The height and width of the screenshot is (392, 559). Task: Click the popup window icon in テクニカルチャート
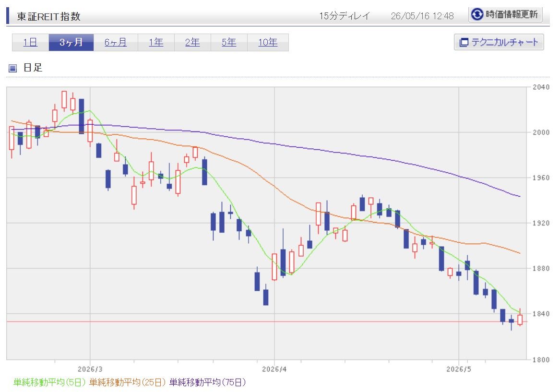tap(464, 42)
